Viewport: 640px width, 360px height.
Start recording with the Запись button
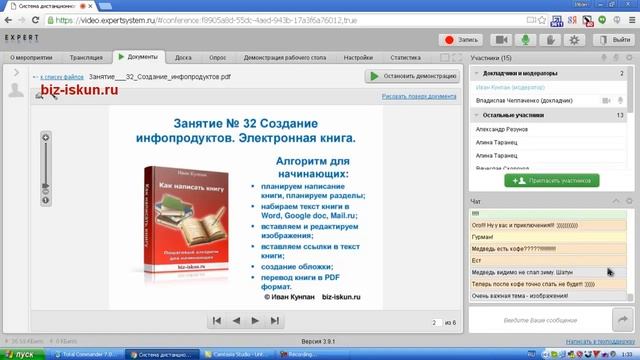pos(461,40)
